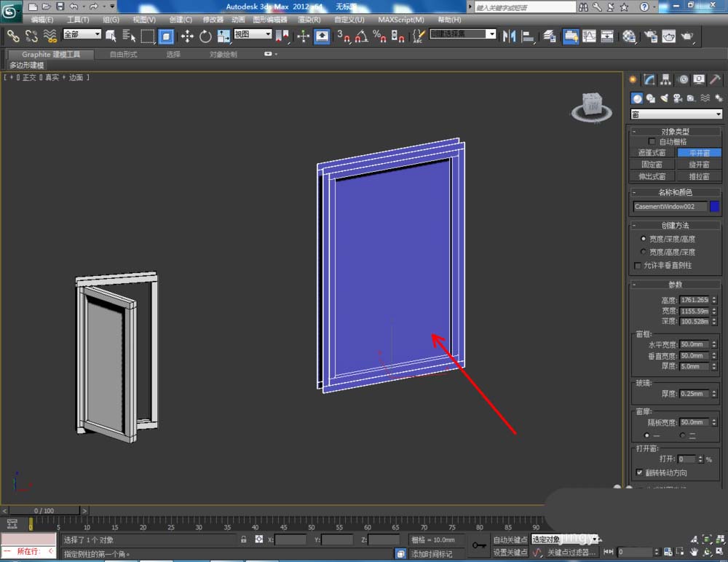Click the Cameras category icon
Screen dimensions: 728x562
677,98
